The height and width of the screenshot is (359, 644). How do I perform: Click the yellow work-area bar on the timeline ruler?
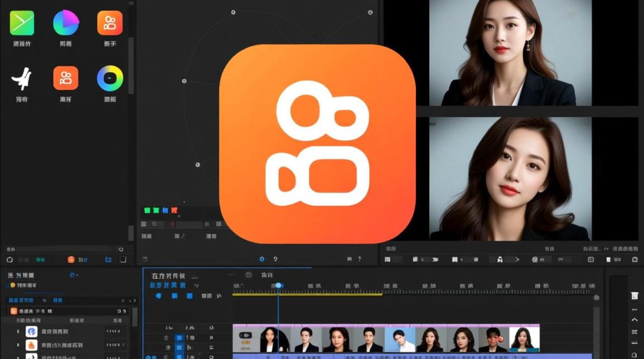(307, 294)
